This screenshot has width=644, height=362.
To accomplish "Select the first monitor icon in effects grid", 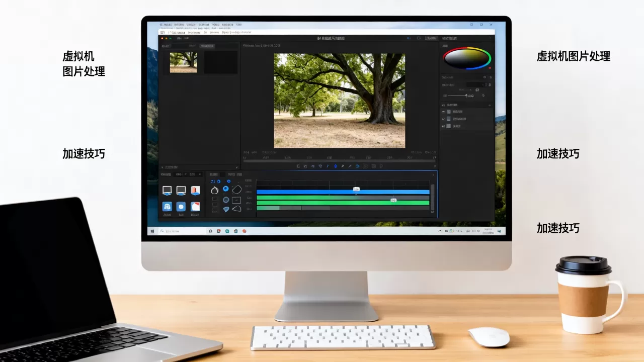I will point(167,191).
